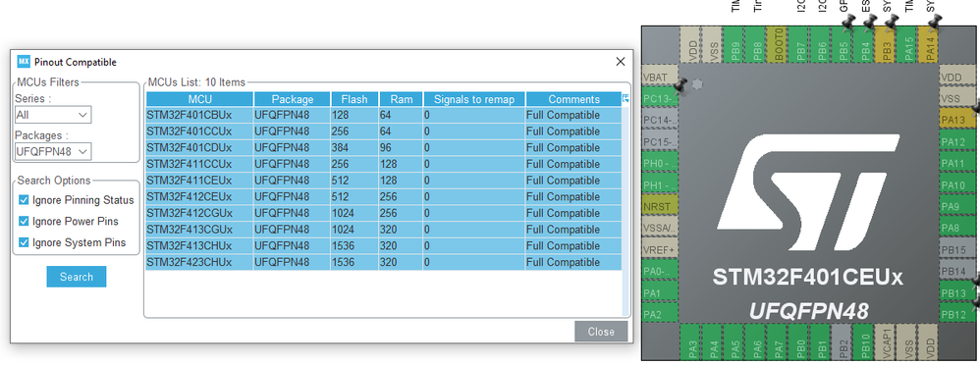Select the STM32F423CHUx row
Viewport: 980px width, 365px height.
tap(384, 262)
